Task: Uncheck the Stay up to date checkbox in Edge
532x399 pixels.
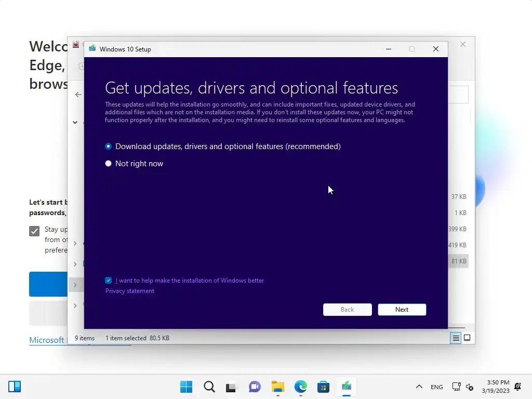Action: [34, 231]
